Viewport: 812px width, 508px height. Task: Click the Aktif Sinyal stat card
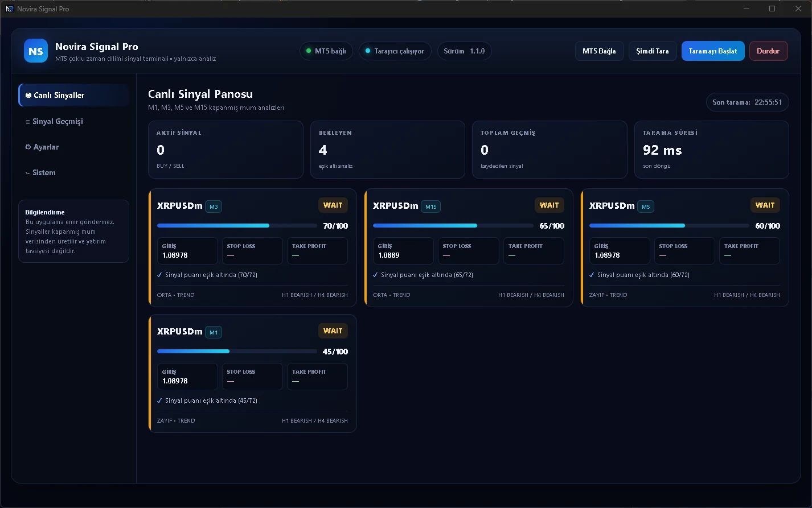tap(225, 150)
